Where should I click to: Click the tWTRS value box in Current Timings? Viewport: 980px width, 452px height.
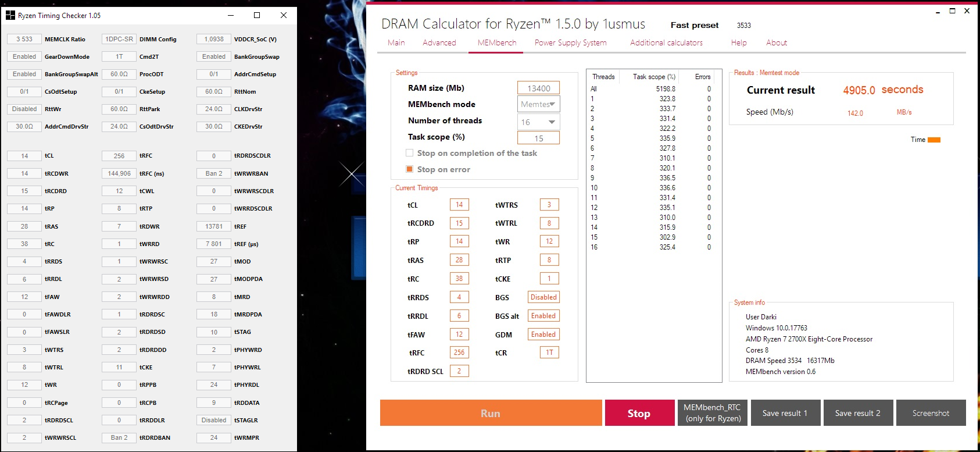point(549,205)
